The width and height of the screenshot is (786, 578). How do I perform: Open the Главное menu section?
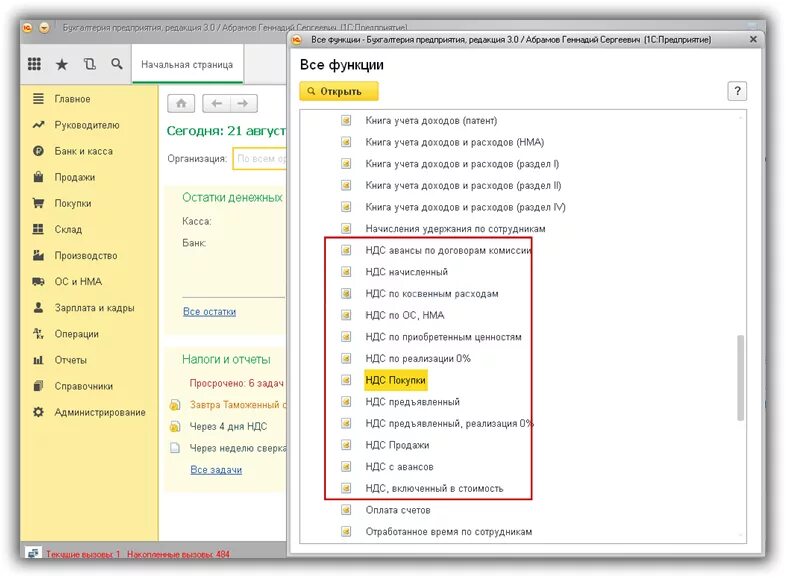[x=72, y=99]
